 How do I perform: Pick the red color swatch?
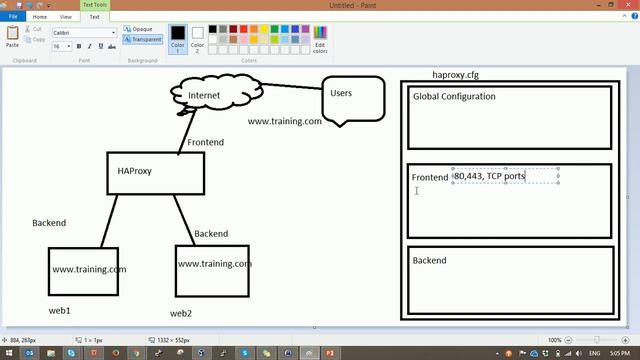click(x=244, y=29)
